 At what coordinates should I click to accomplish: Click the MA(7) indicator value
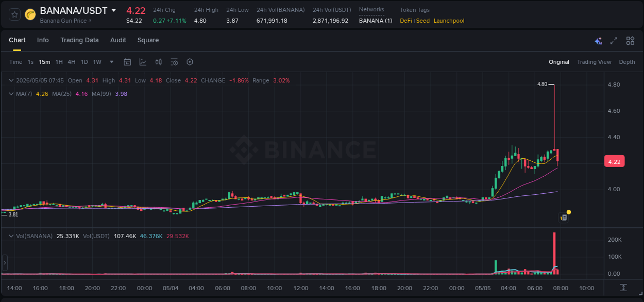[x=42, y=94]
